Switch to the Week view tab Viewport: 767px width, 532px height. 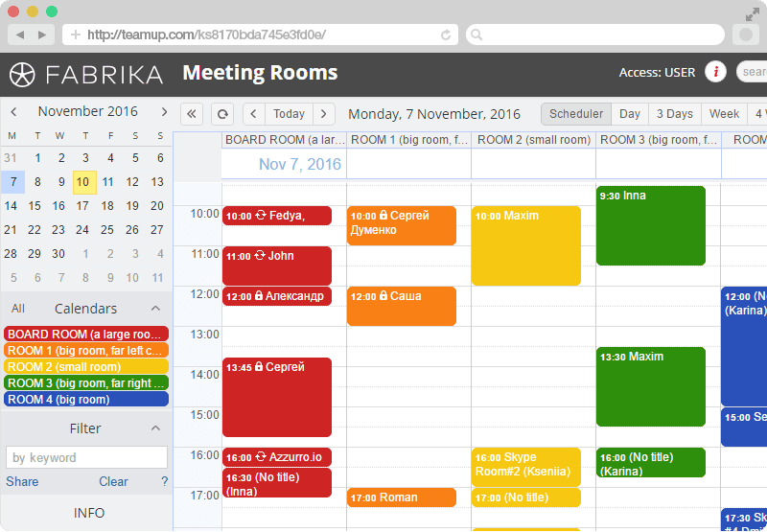[724, 114]
